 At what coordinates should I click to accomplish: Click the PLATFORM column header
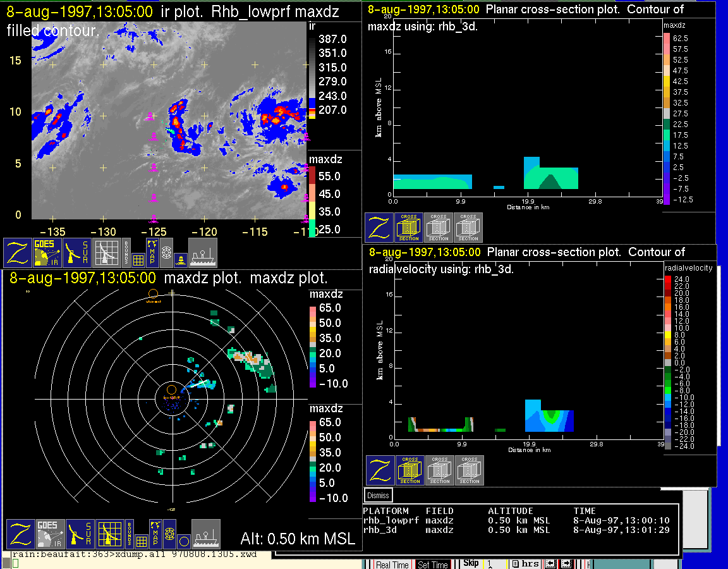tap(385, 511)
